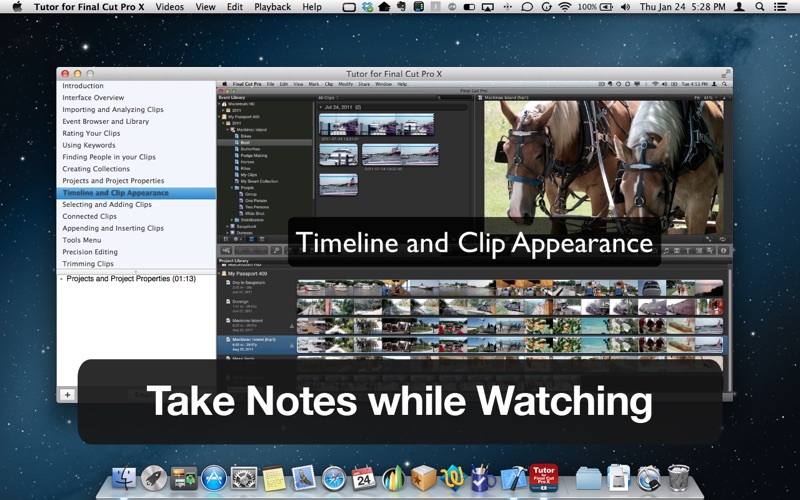The width and height of the screenshot is (800, 500).
Task: Select Importing and Analyzing Clips
Action: point(136,109)
